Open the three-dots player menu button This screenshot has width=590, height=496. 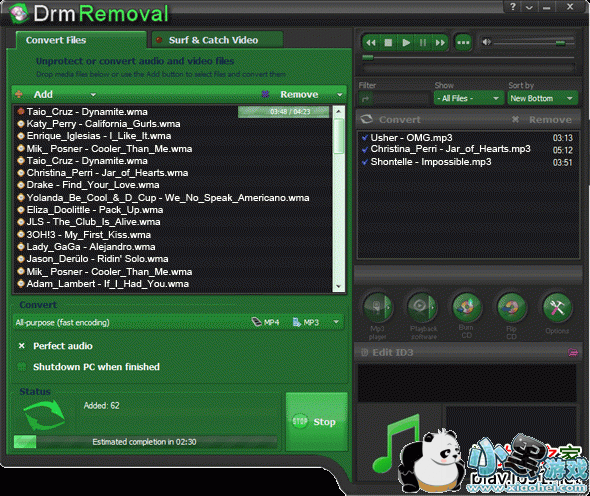click(463, 43)
